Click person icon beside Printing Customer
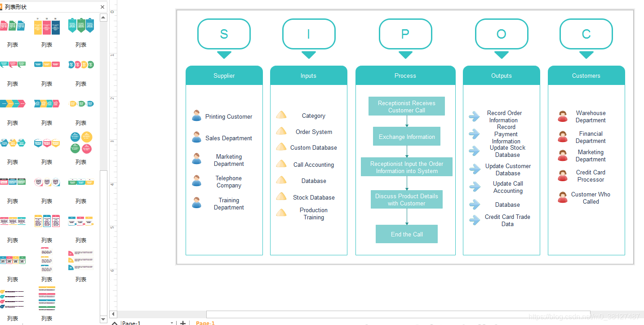The width and height of the screenshot is (644, 325). point(196,116)
